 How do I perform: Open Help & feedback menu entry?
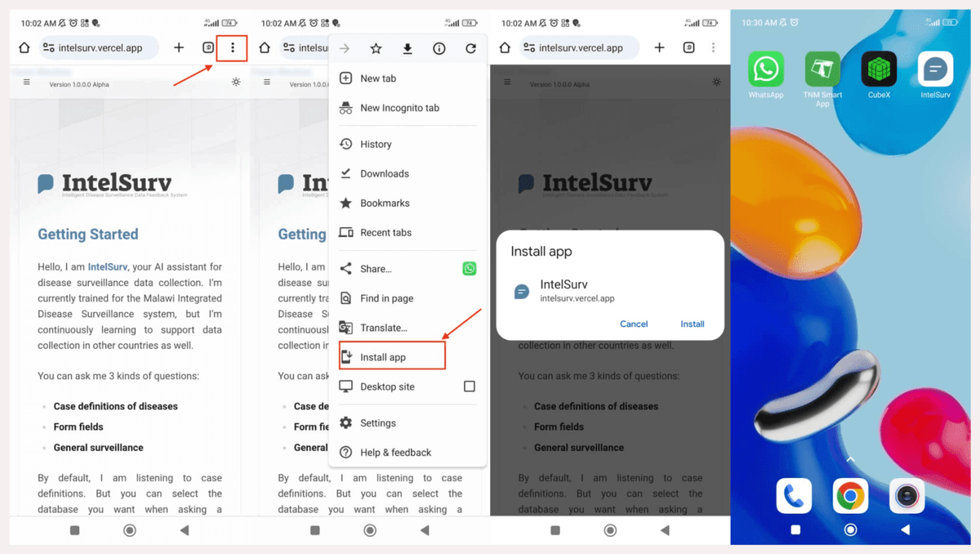click(x=407, y=453)
